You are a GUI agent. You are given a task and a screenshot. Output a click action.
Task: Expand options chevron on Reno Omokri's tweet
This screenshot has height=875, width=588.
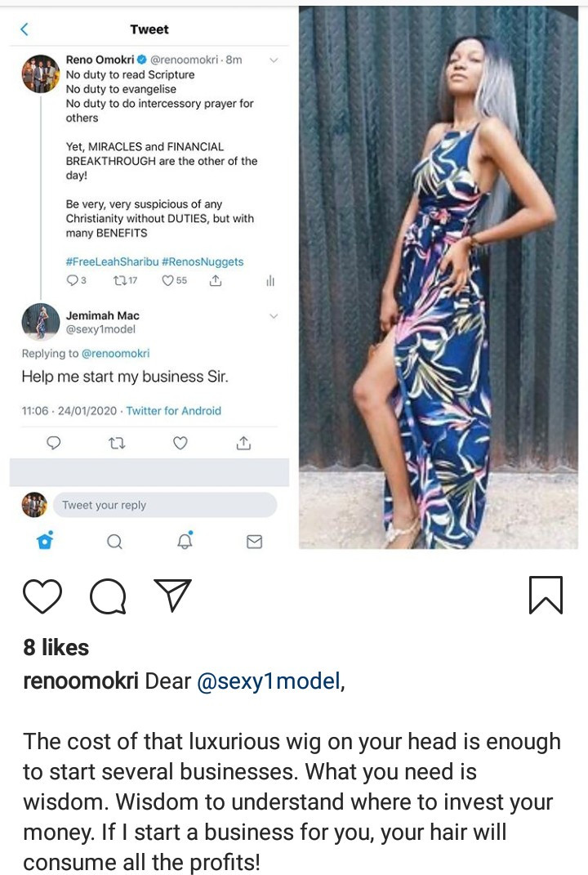point(274,60)
